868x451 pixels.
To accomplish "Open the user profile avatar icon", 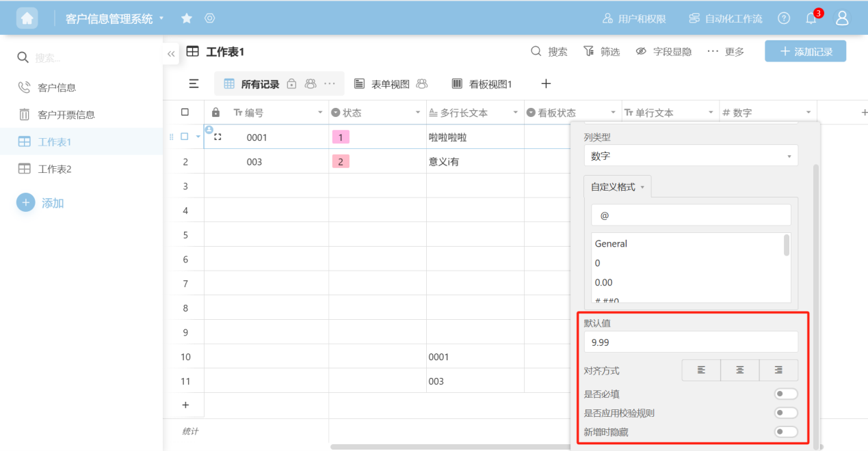I will tap(842, 18).
